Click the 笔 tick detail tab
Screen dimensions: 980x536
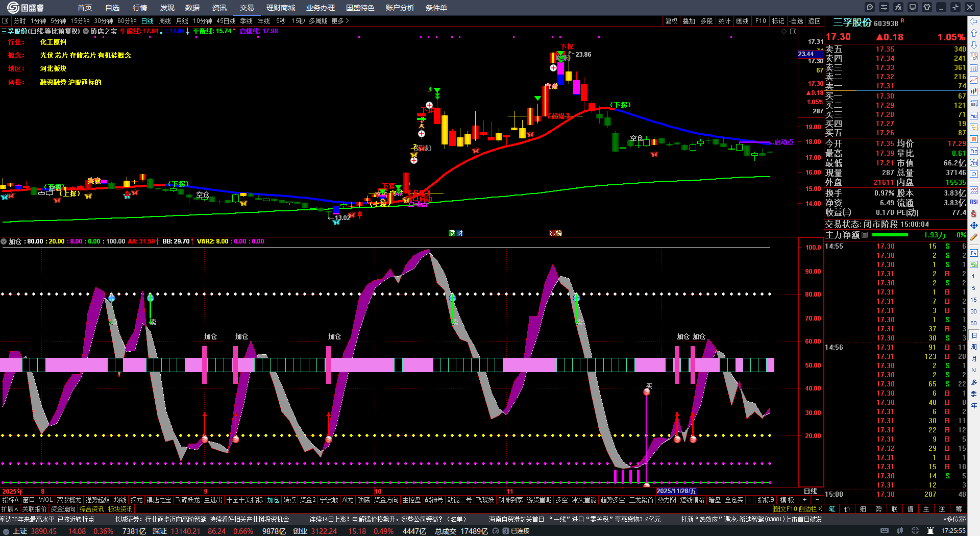point(832,509)
